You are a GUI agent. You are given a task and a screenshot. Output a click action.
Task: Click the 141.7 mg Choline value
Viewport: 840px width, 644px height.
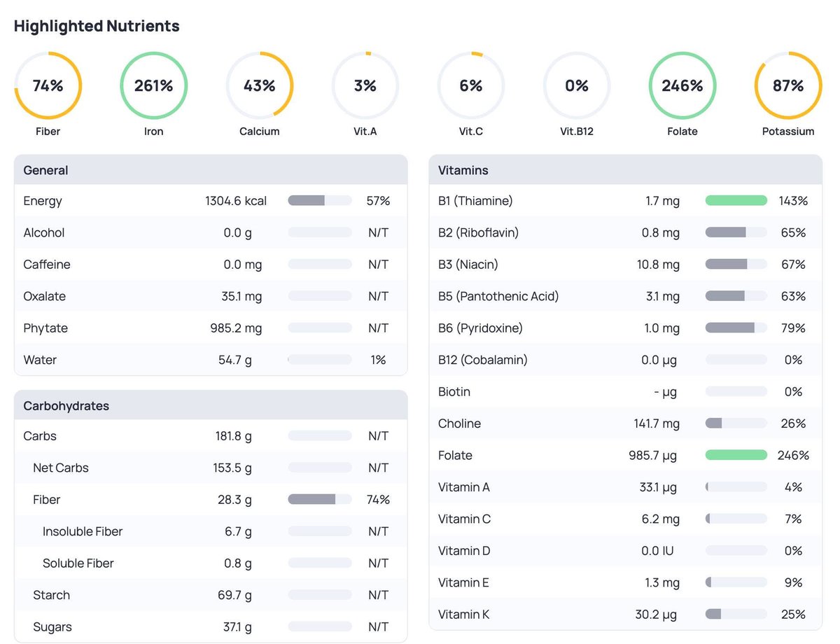pos(657,423)
